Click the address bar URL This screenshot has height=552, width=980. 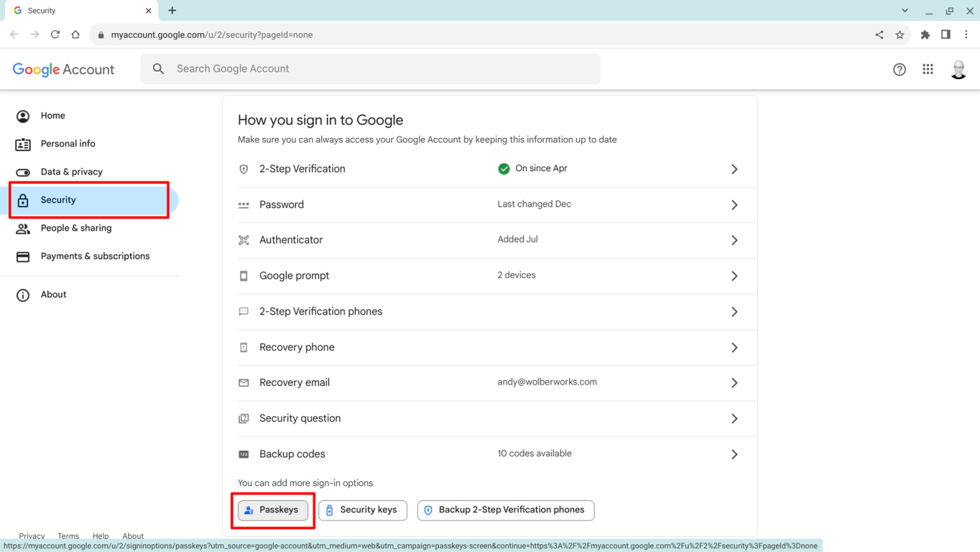click(211, 34)
